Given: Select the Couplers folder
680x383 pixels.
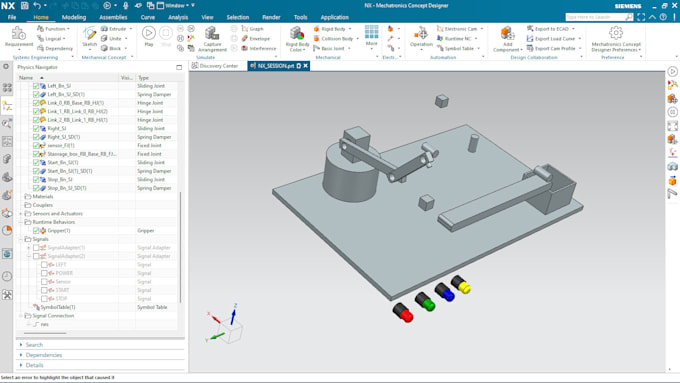Looking at the screenshot, I should 42,205.
